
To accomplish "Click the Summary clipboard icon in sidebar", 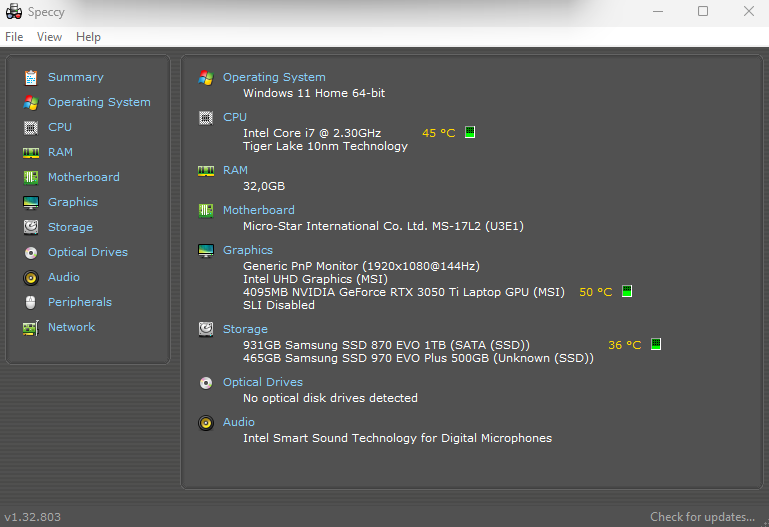I will [31, 77].
